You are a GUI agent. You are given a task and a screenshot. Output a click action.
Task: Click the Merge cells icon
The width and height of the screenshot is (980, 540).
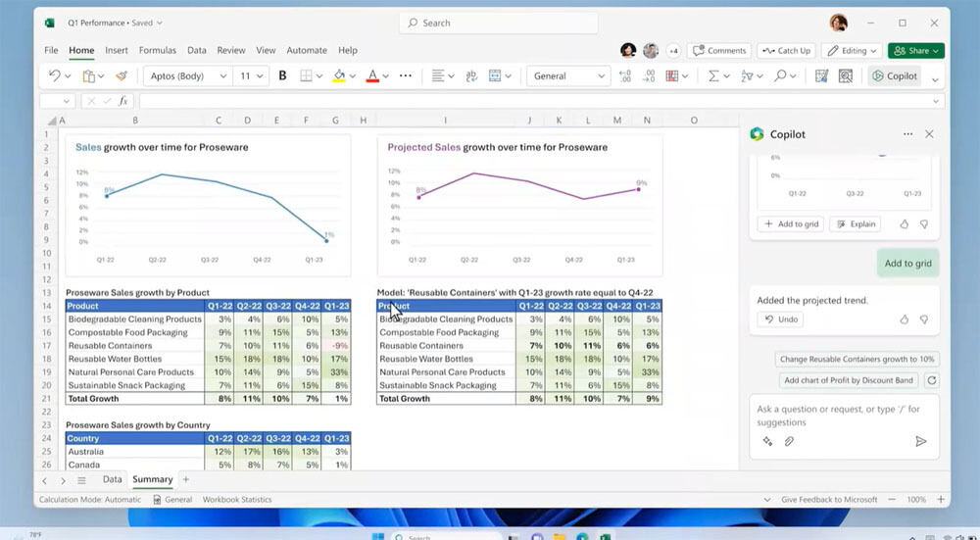(495, 75)
